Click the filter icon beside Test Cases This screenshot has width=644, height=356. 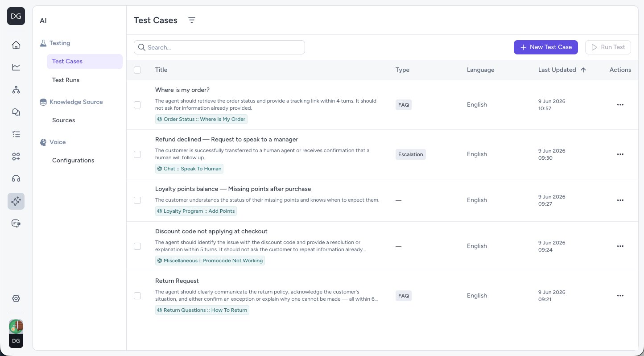[192, 20]
